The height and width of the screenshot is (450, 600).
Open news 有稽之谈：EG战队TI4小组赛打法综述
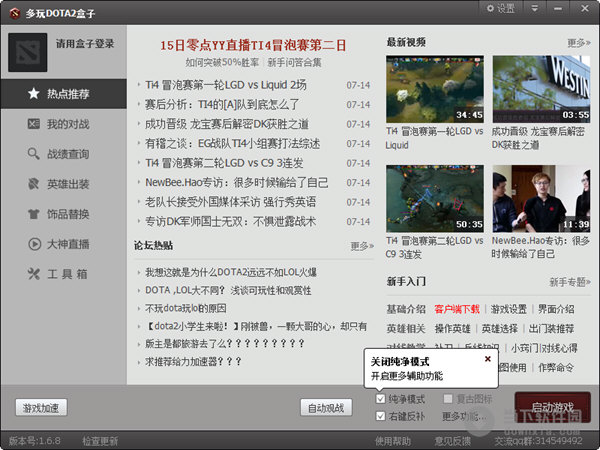pos(232,143)
